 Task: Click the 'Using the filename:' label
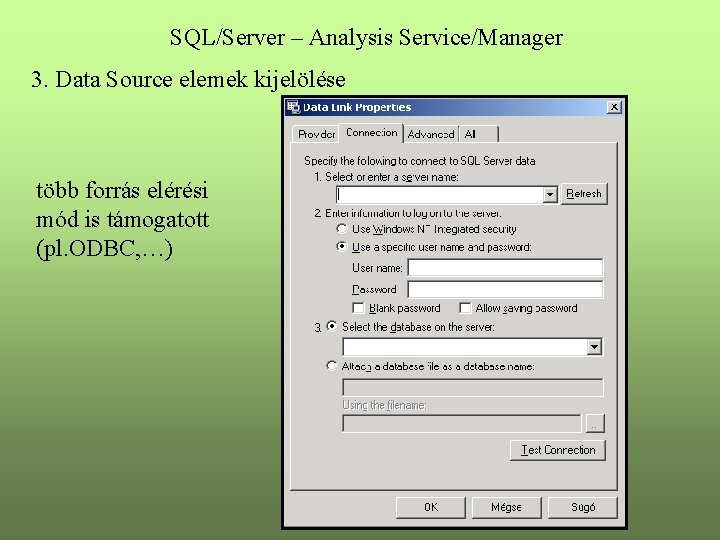tap(384, 405)
